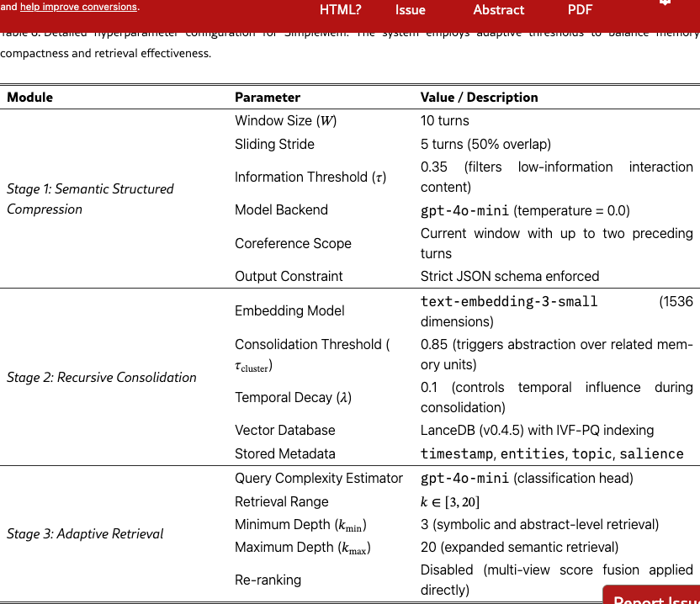Click the "Value / Description" column header

click(479, 98)
